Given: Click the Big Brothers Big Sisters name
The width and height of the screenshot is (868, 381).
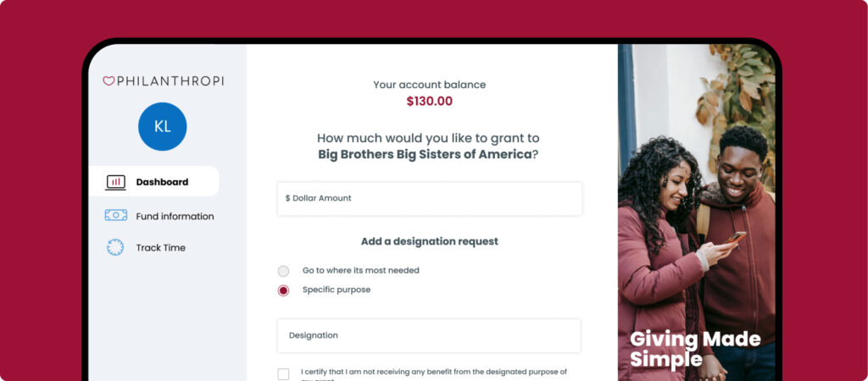Looking at the screenshot, I should (x=424, y=155).
